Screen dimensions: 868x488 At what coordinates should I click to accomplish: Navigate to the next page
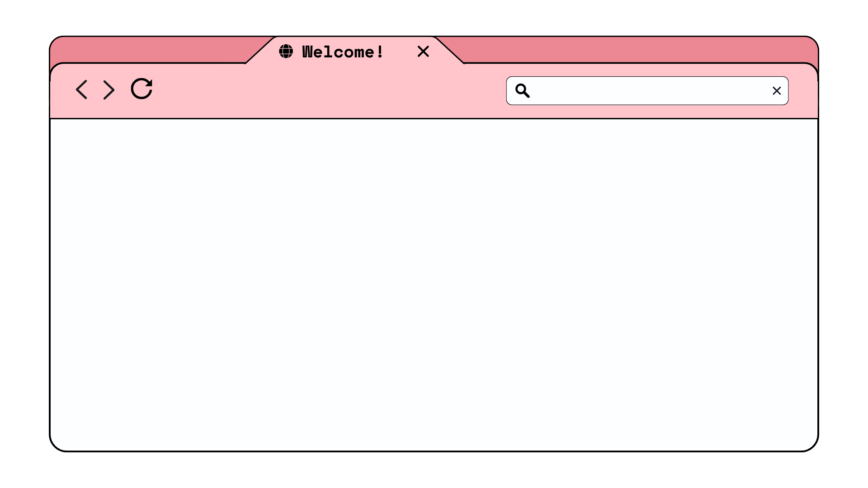[x=109, y=90]
